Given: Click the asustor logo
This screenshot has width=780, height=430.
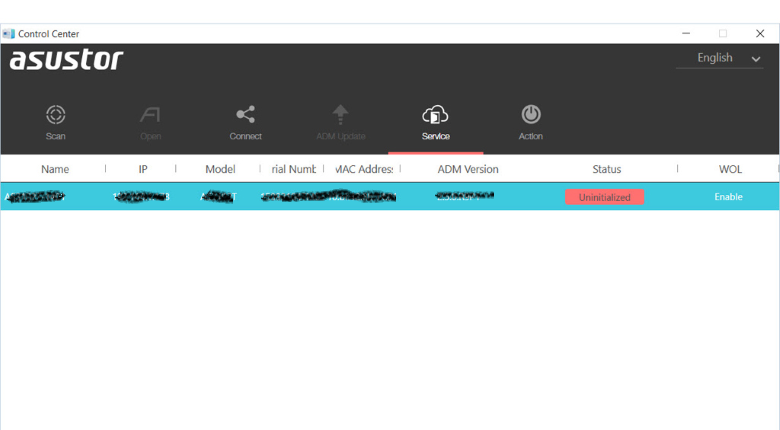Looking at the screenshot, I should 66,60.
